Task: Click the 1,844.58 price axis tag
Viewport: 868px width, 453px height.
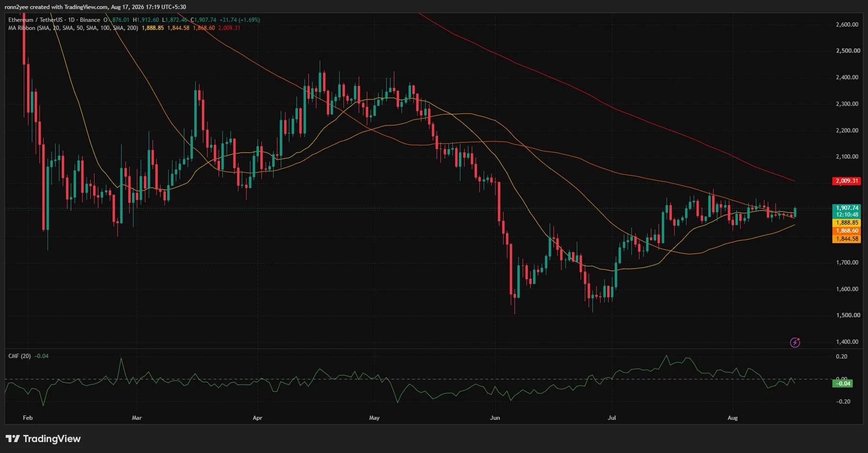Action: pyautogui.click(x=847, y=239)
